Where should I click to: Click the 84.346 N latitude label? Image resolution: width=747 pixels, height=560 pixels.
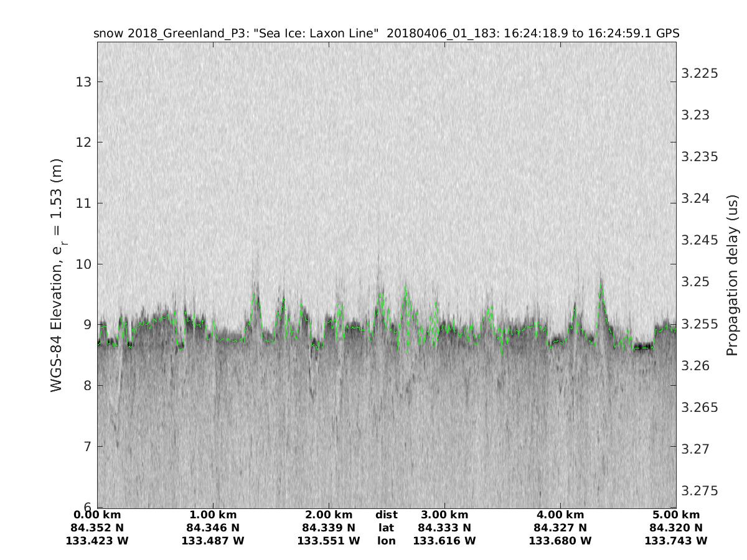(213, 528)
